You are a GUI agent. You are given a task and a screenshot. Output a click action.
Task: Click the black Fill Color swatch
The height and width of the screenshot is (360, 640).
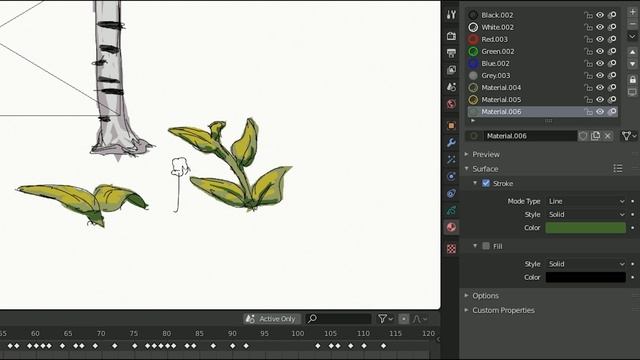(x=586, y=277)
